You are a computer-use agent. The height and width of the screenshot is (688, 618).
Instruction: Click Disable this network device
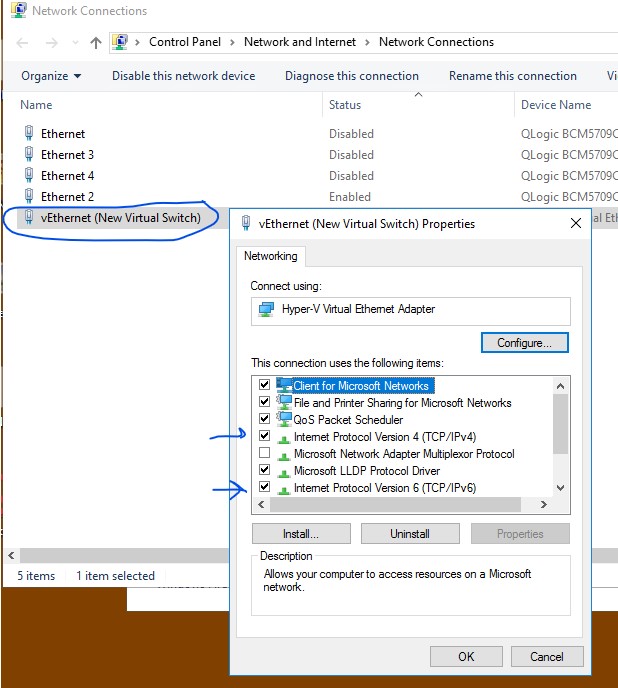pyautogui.click(x=183, y=76)
